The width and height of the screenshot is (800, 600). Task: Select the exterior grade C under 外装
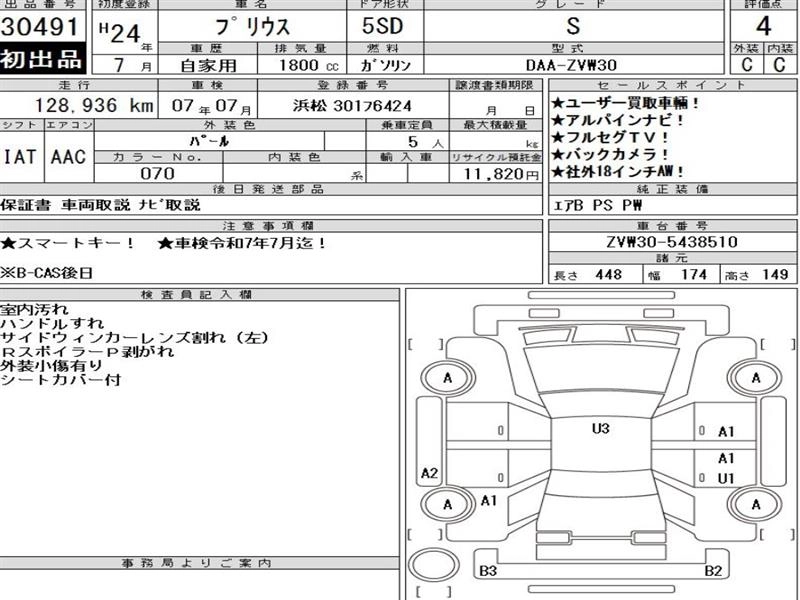pyautogui.click(x=746, y=64)
